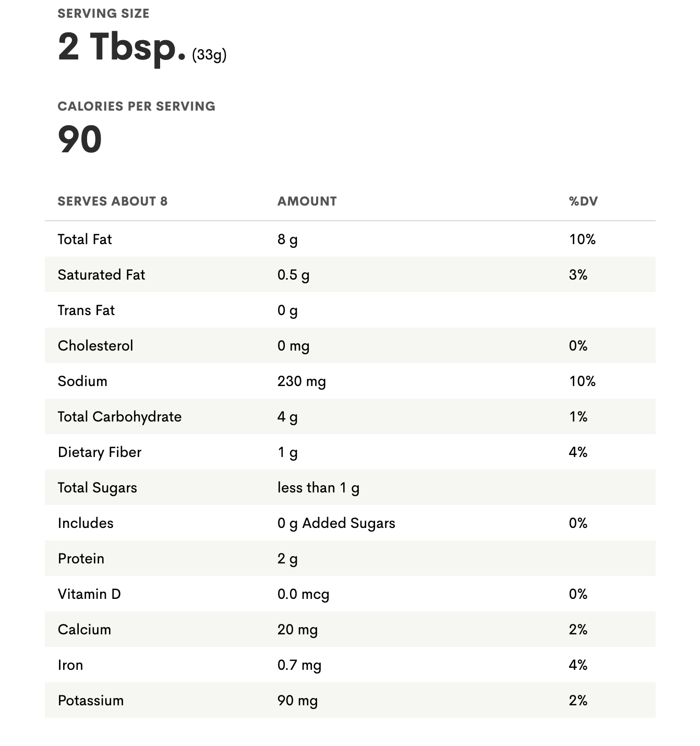Click the Vitamin D amount 0.0 mcg

303,594
